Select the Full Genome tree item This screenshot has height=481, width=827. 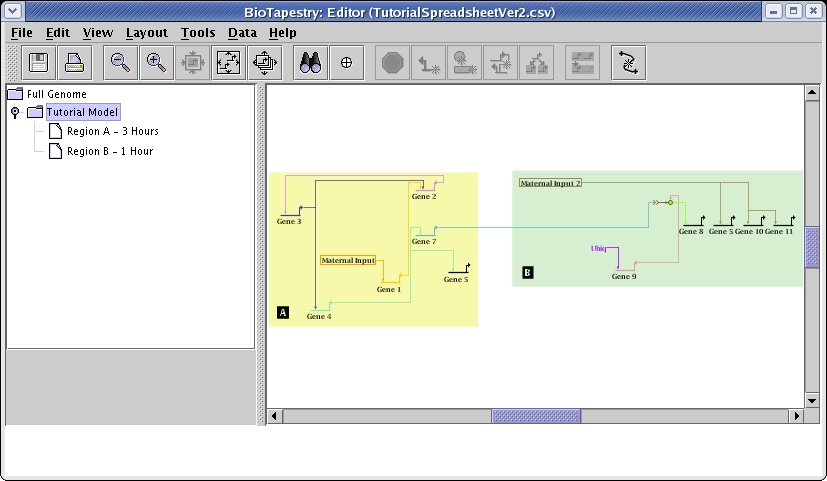coord(56,94)
